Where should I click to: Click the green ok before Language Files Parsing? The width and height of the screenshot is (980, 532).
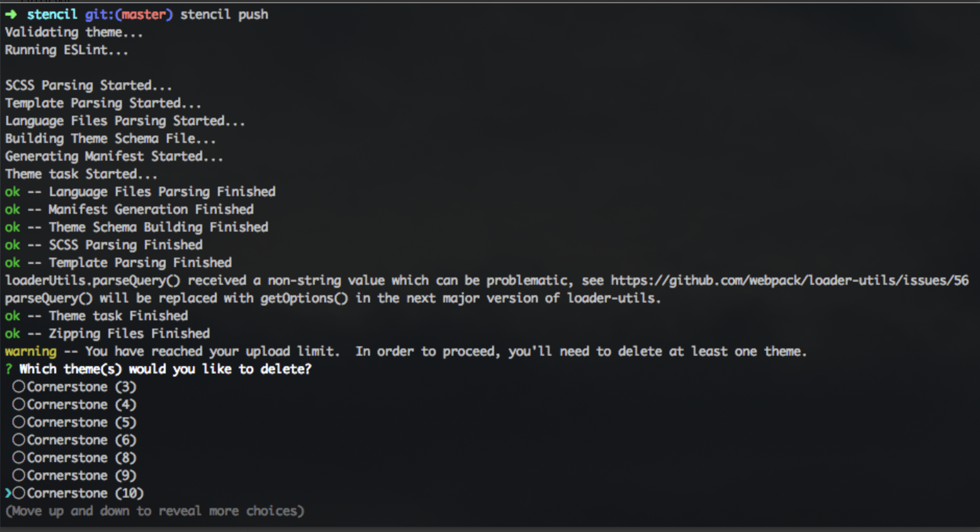[x=13, y=192]
